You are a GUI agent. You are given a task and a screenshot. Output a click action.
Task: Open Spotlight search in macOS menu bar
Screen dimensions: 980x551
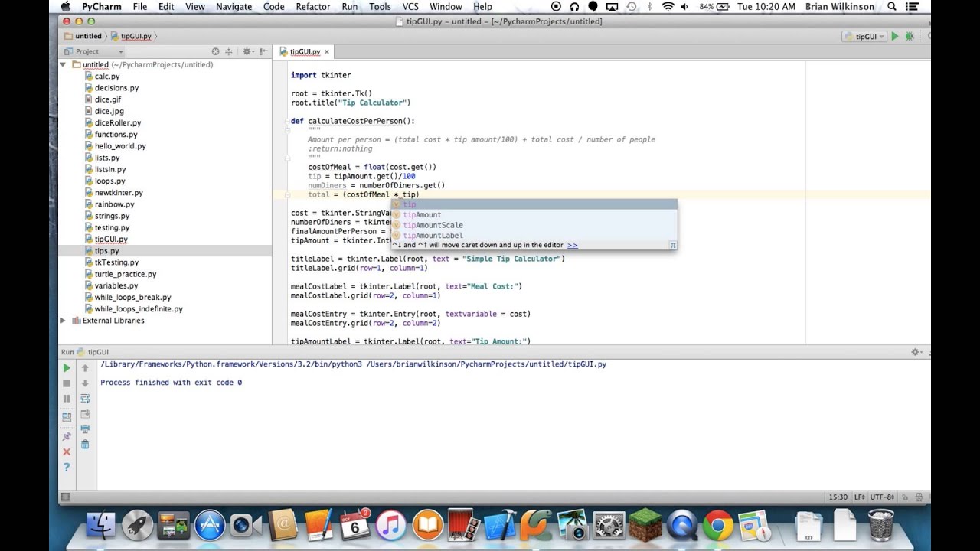pos(892,7)
